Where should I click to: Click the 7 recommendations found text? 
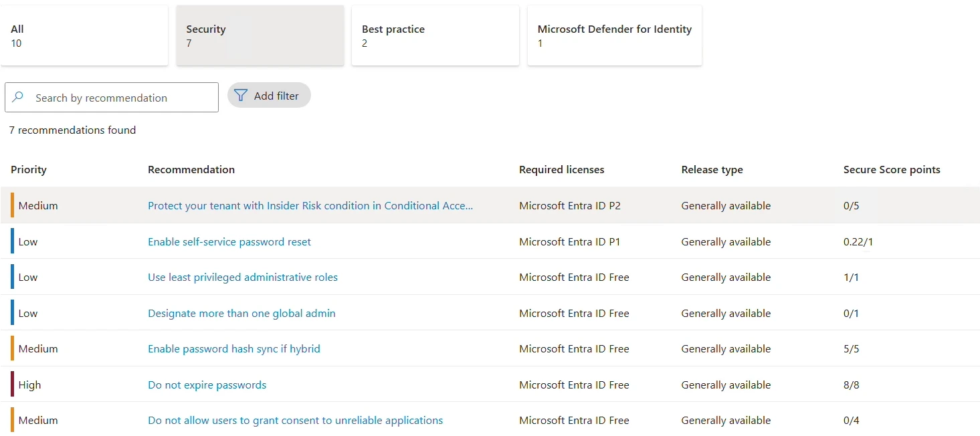tap(72, 130)
